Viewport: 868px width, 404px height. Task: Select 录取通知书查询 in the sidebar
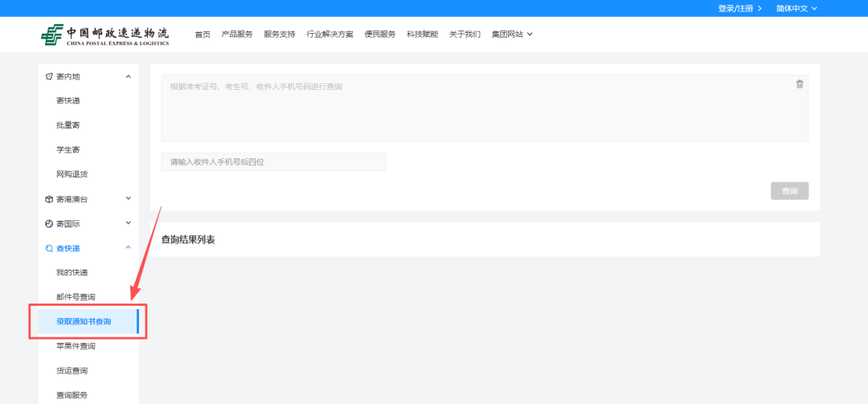(88, 321)
